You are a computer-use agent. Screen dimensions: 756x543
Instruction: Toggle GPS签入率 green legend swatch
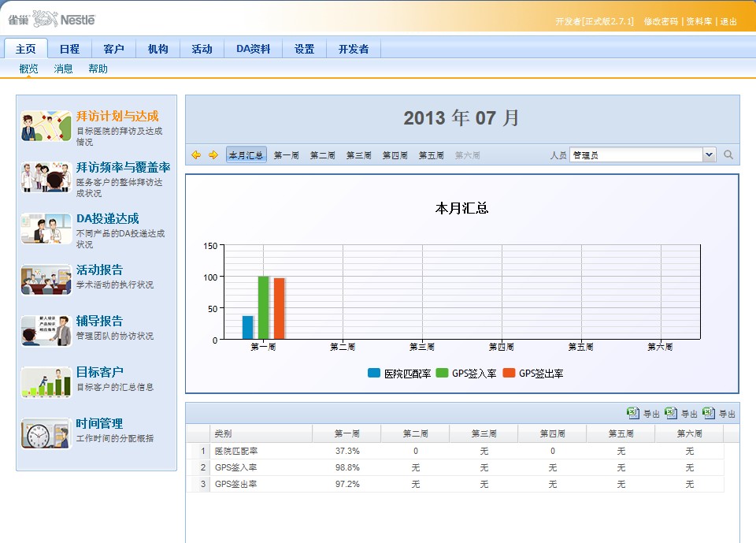click(442, 373)
